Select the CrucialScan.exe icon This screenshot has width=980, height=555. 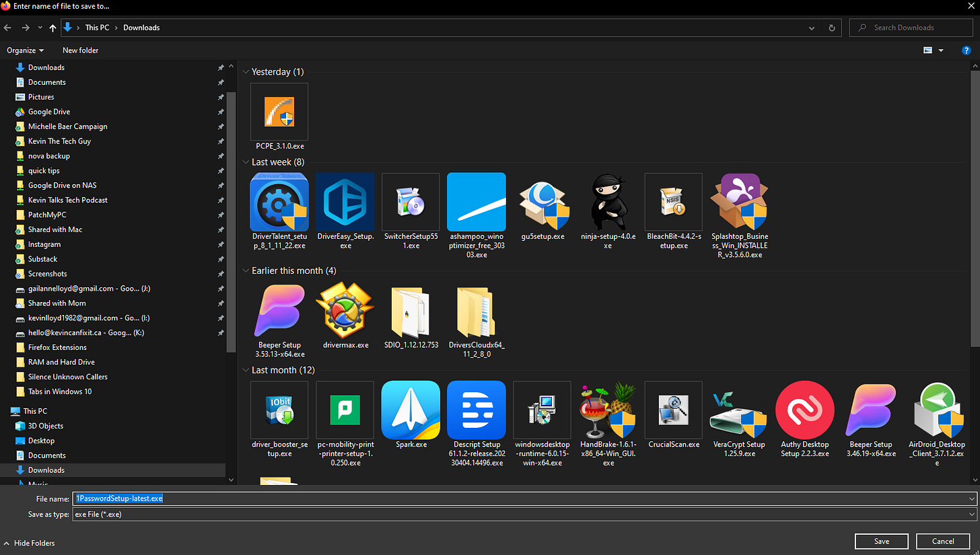pos(673,410)
